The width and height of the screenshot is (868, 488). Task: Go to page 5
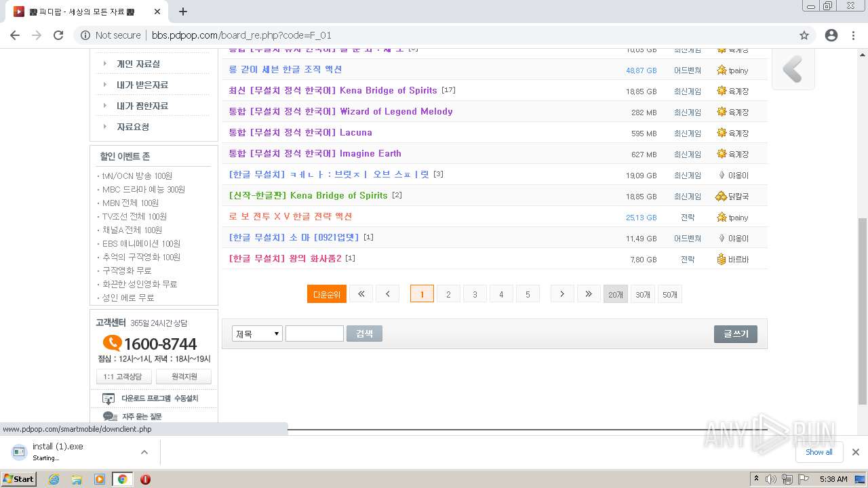528,293
